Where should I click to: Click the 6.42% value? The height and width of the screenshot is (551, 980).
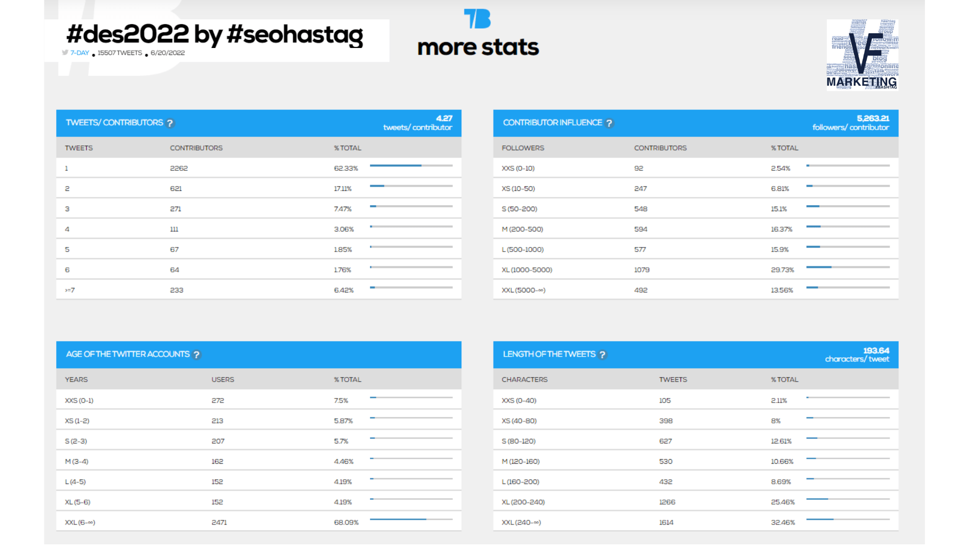click(x=344, y=290)
